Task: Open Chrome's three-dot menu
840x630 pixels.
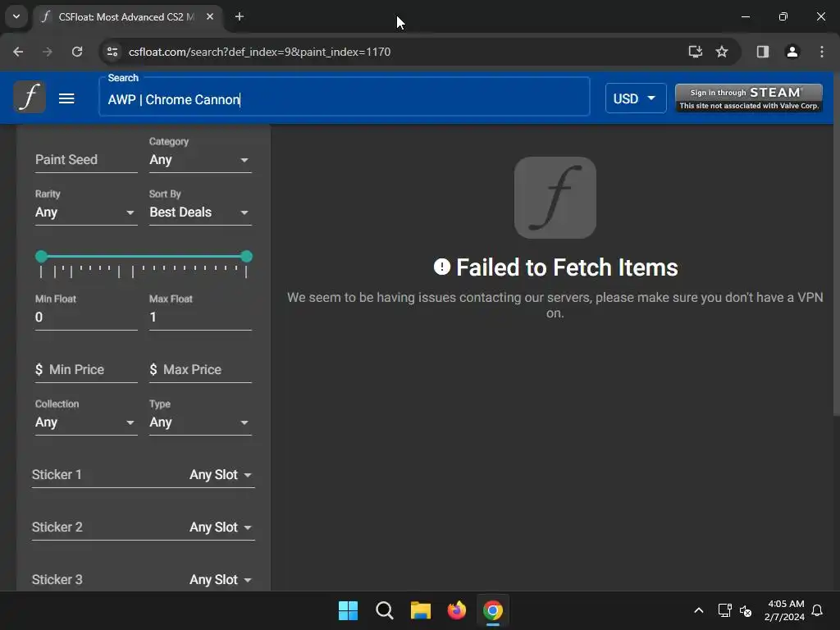Action: 822,52
